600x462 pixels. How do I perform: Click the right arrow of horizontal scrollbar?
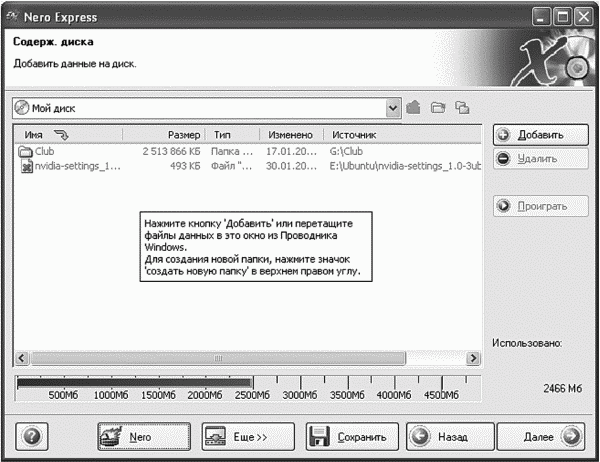click(x=473, y=358)
